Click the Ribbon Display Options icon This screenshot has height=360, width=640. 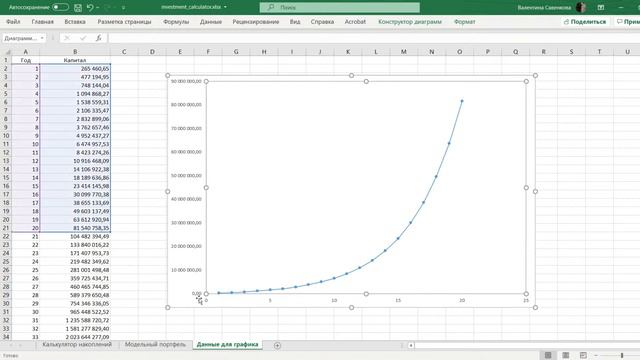(x=601, y=7)
